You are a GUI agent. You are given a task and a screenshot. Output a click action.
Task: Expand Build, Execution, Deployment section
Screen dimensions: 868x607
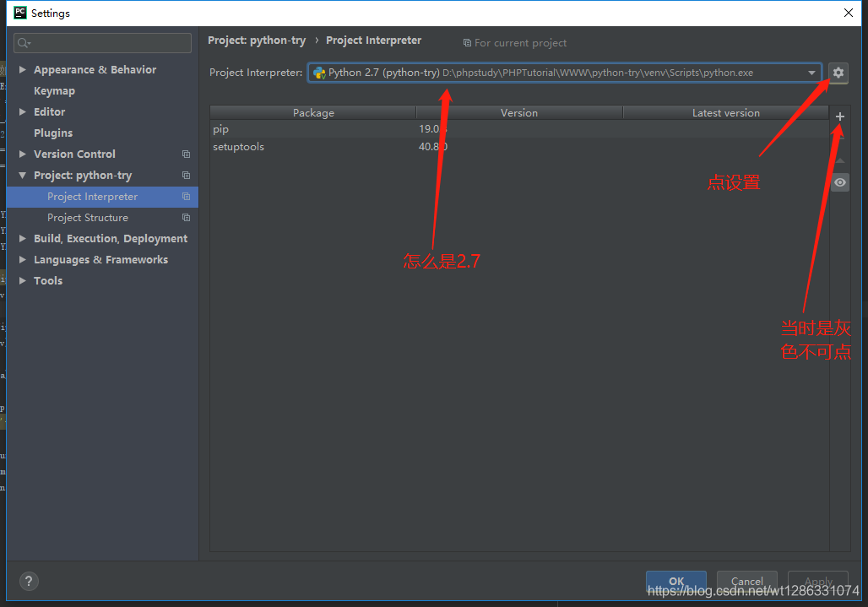pos(23,238)
